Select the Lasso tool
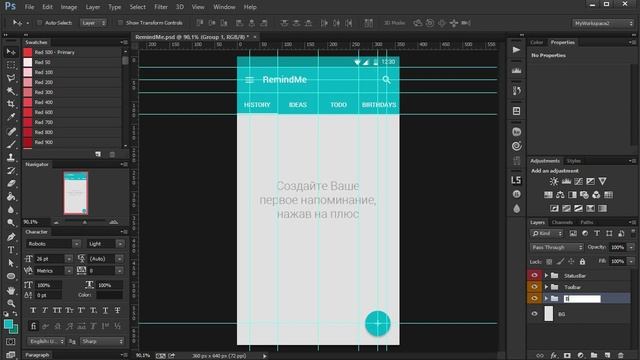Screen dimensions: 640x360 [11, 78]
